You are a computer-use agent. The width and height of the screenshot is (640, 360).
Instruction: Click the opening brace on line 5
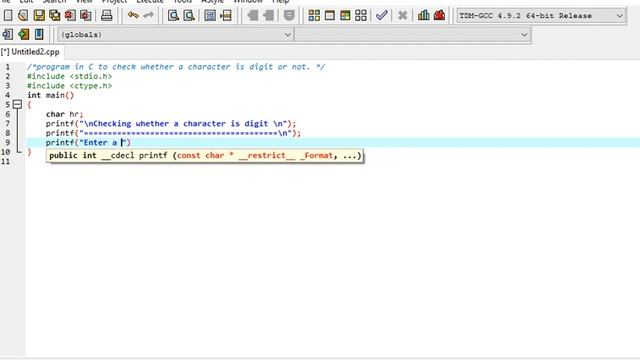pyautogui.click(x=29, y=104)
